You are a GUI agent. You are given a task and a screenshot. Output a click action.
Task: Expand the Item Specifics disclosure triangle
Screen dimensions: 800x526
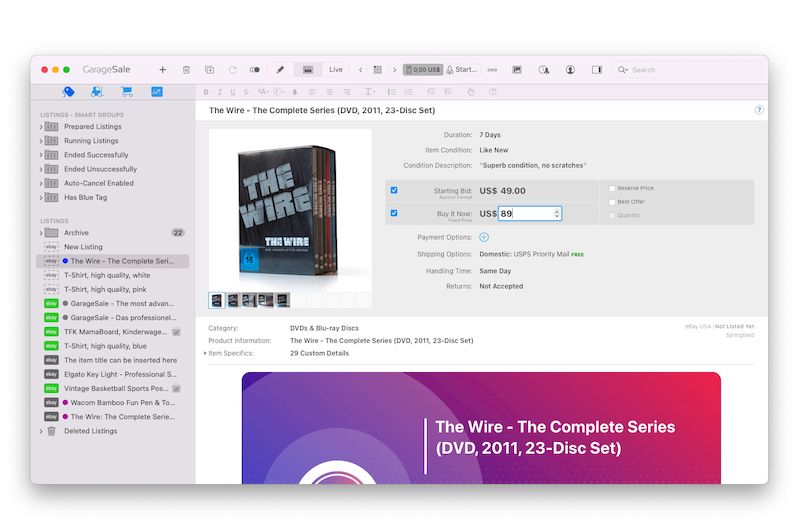point(205,353)
